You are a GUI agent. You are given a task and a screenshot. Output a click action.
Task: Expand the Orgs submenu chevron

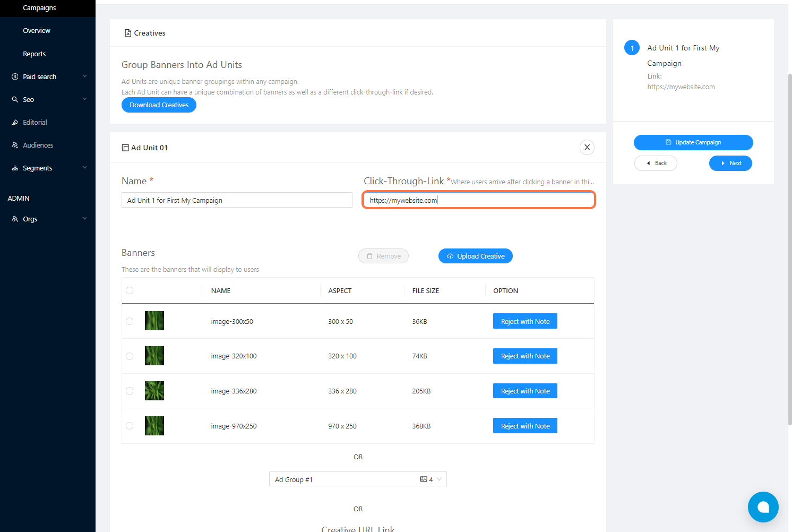84,219
